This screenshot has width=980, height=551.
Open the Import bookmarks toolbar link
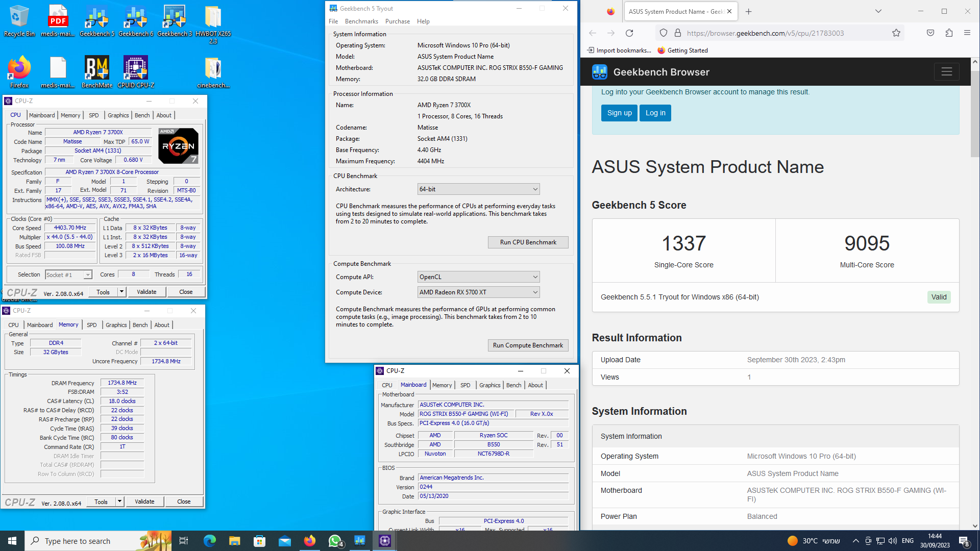[x=620, y=51]
